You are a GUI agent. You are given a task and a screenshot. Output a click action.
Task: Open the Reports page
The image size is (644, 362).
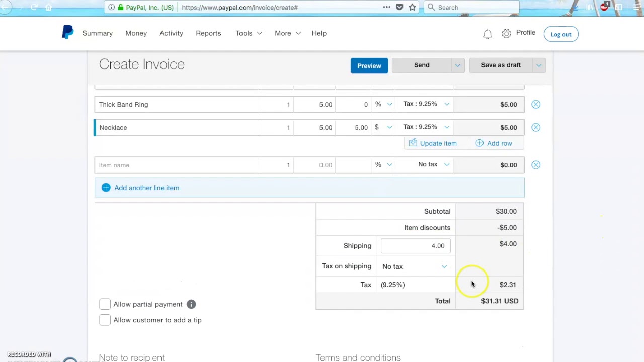pyautogui.click(x=208, y=33)
